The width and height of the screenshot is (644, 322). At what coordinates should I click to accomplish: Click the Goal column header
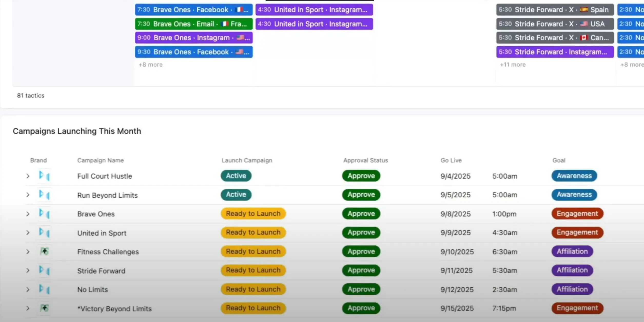coord(559,160)
